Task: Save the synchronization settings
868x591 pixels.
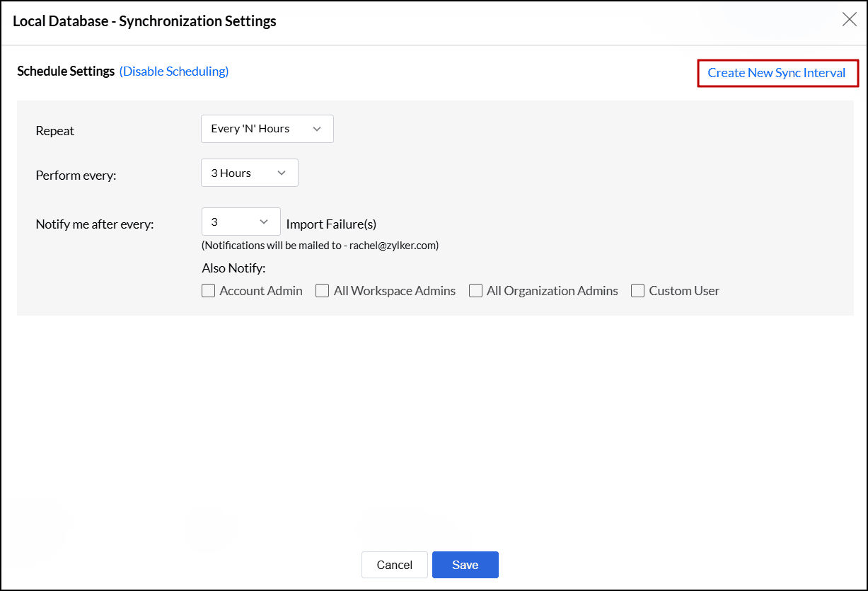Action: coord(465,565)
